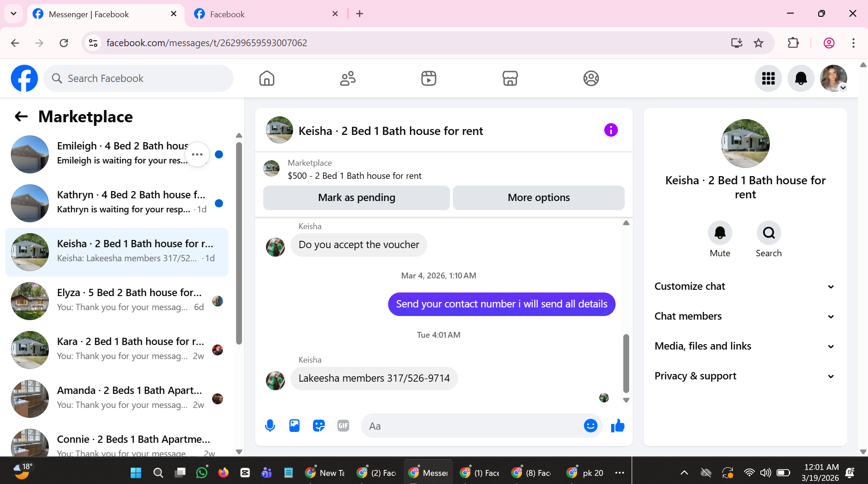Screen dimensions: 868x484
Task: Search in conversation with the magnifier icon
Action: click(768, 233)
